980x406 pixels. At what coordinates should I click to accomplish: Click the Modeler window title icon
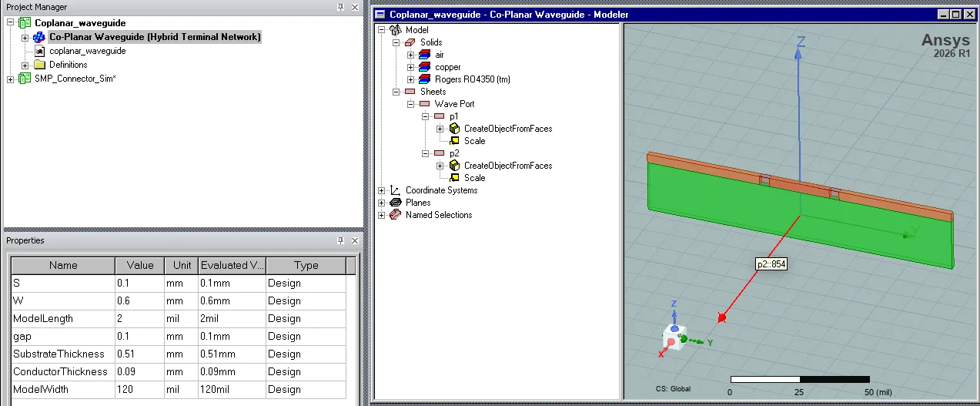380,15
